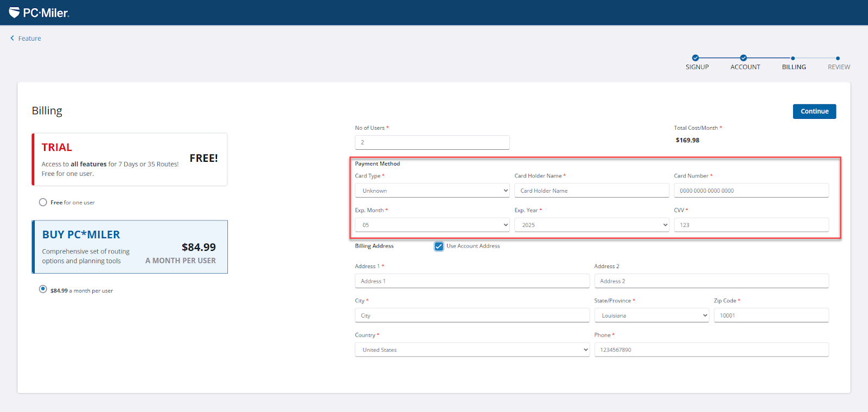Select the Free for one user option
The height and width of the screenshot is (412, 868).
click(x=43, y=202)
